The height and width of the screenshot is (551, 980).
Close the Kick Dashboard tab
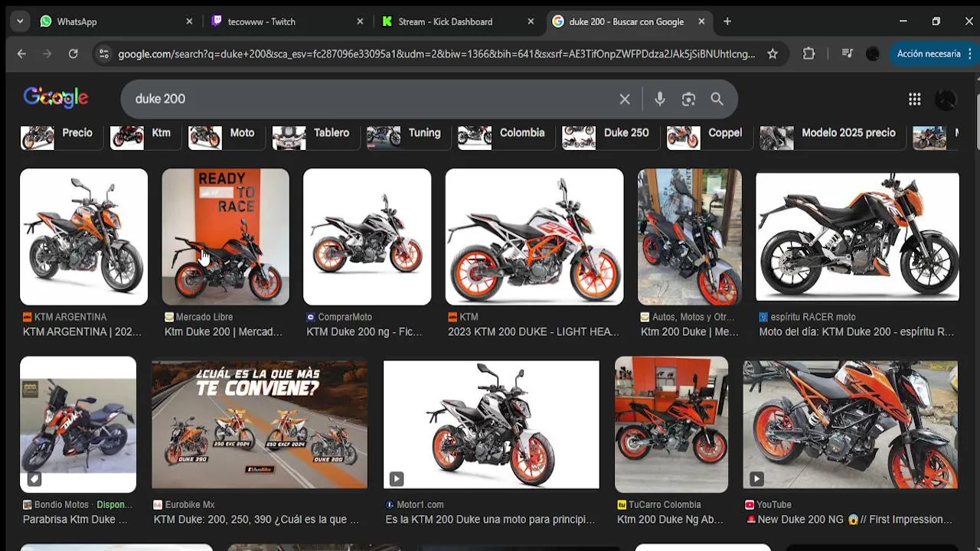[x=531, y=21]
